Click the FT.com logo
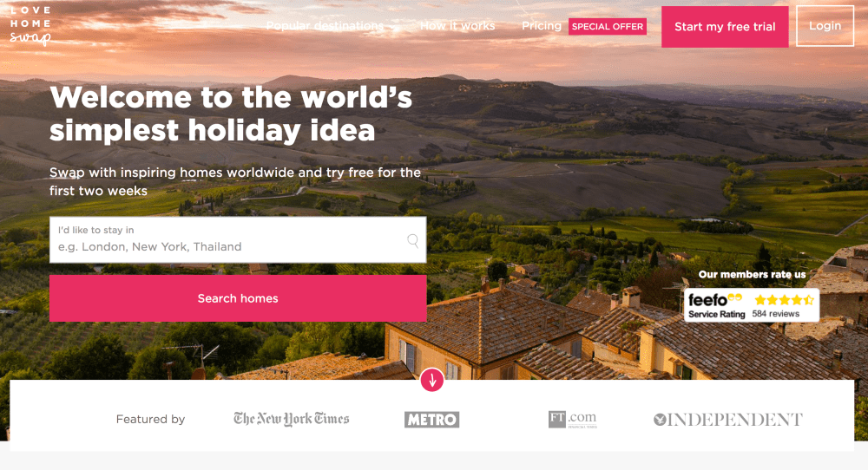This screenshot has width=868, height=470. [572, 419]
